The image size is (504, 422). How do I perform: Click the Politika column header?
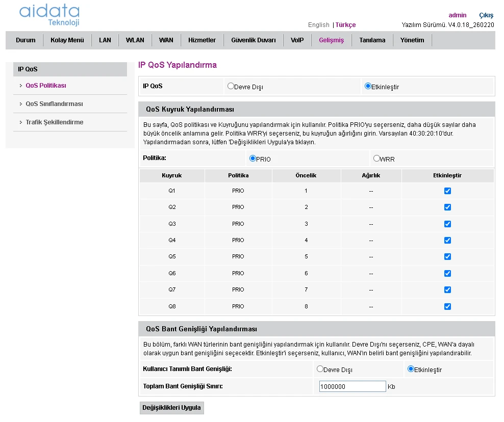[x=238, y=175]
